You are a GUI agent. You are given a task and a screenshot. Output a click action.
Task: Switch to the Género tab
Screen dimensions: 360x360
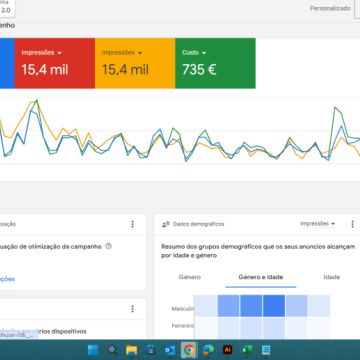190,277
